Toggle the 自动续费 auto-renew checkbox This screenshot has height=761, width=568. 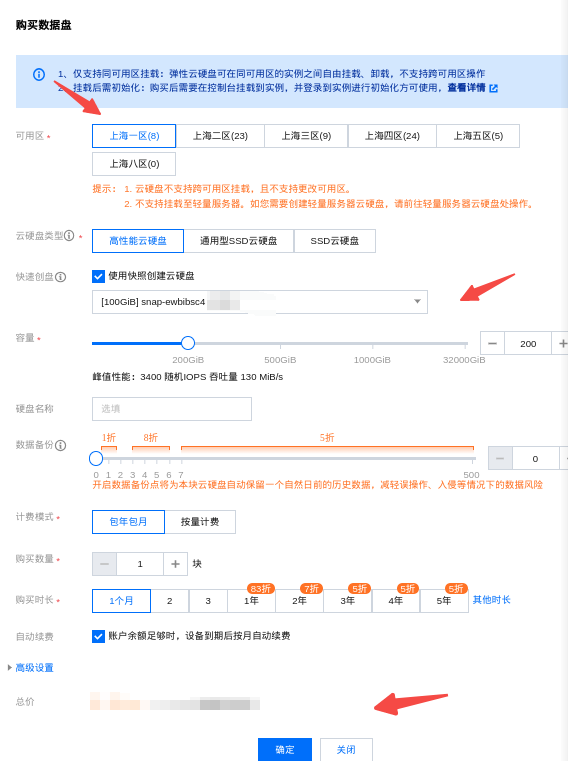tap(98, 636)
